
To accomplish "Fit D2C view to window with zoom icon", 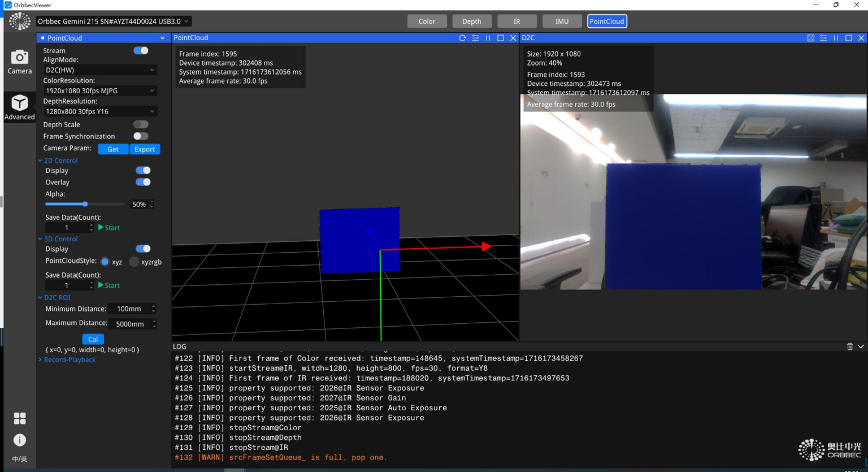I will click(810, 38).
